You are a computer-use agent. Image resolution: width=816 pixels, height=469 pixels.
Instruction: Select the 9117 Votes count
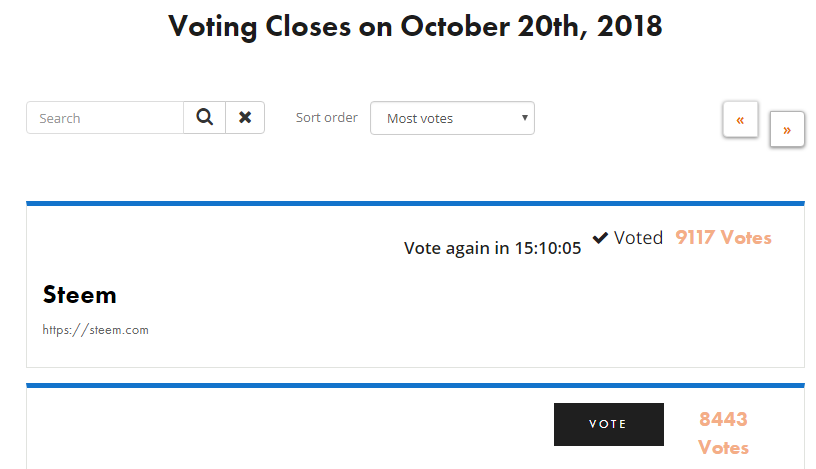723,238
